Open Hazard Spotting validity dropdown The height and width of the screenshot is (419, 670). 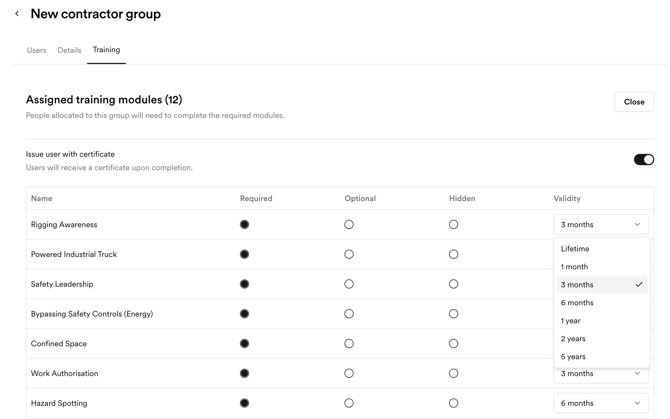point(601,403)
